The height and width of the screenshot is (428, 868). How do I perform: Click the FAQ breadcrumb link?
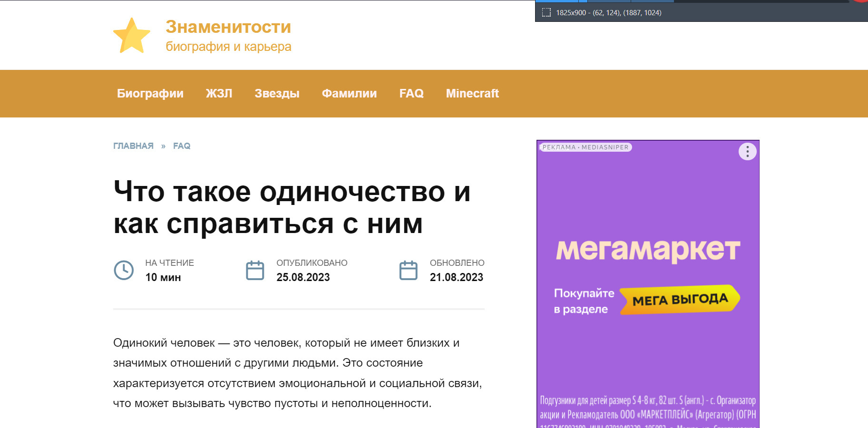click(x=182, y=146)
